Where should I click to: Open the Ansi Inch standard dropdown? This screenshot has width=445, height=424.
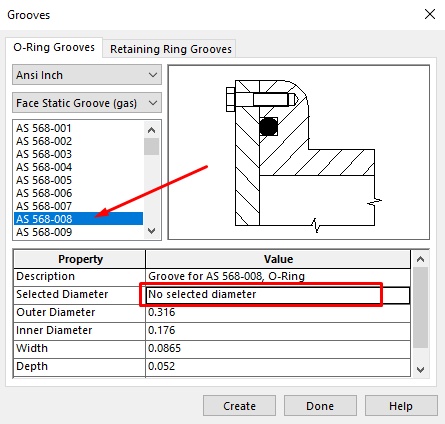(87, 75)
